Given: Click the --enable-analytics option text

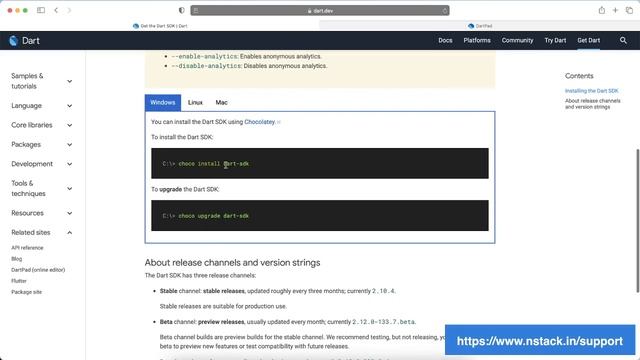Looking at the screenshot, I should [204, 56].
